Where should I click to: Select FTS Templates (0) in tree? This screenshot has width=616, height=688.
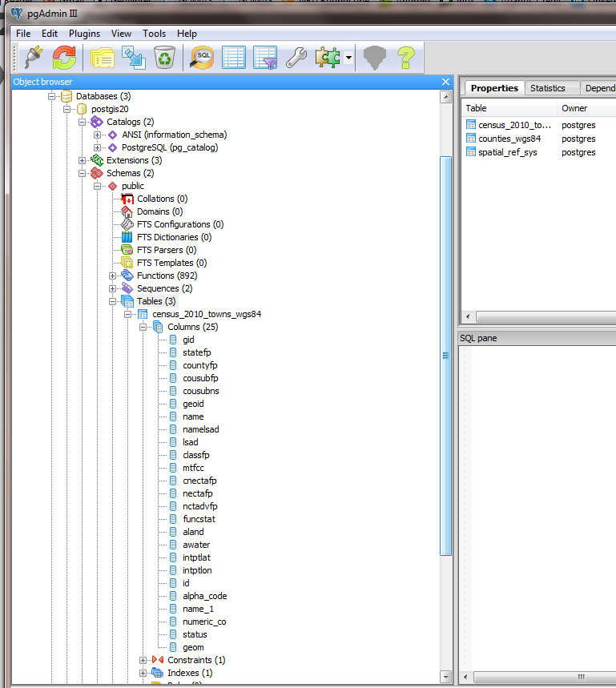(x=171, y=263)
